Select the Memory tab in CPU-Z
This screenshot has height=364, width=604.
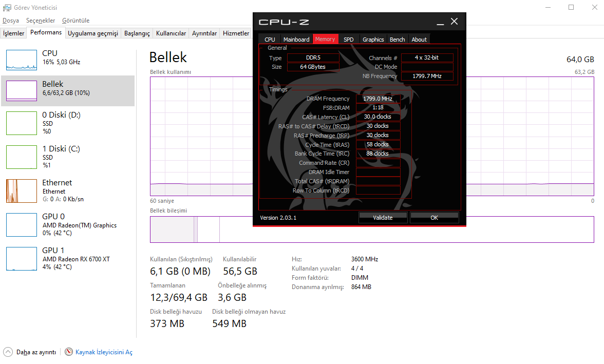coord(325,39)
